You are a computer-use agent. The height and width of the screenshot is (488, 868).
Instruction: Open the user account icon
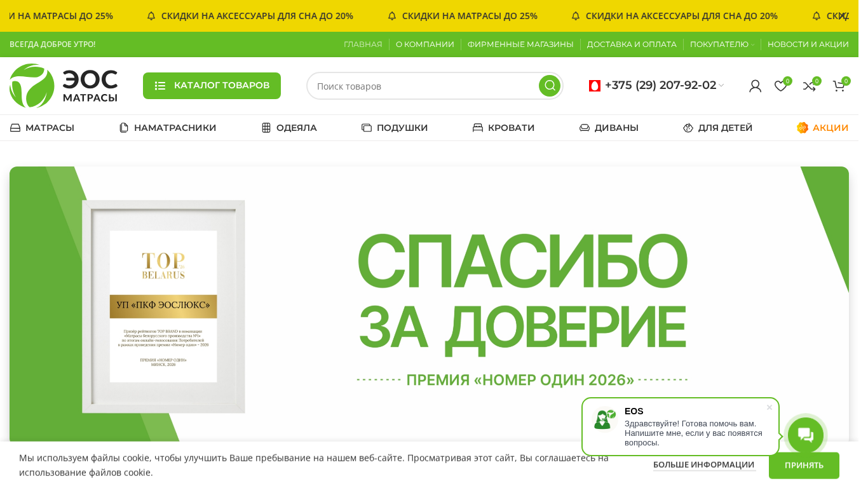click(x=755, y=86)
